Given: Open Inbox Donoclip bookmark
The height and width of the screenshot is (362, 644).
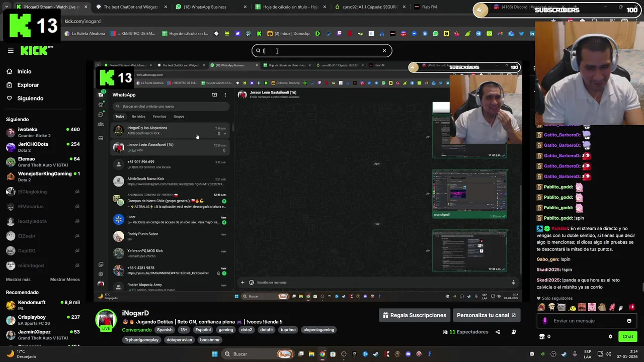Looking at the screenshot, I should (x=288, y=34).
